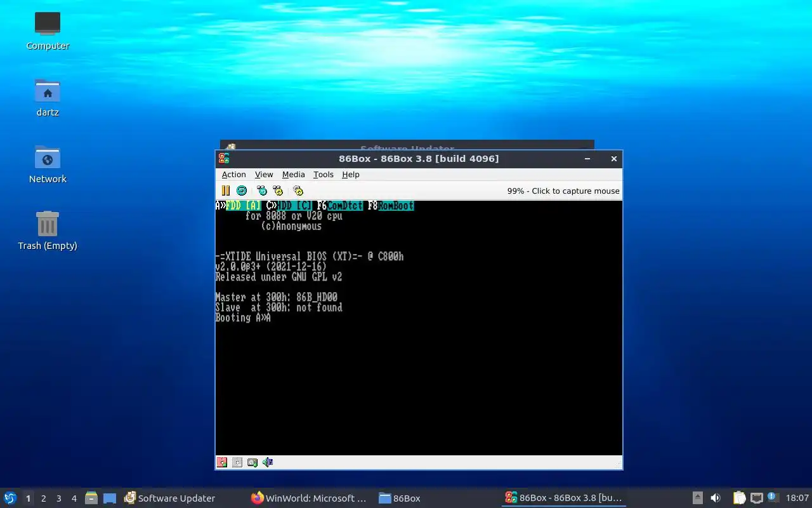
Task: Click the update notification tray icon
Action: click(773, 497)
